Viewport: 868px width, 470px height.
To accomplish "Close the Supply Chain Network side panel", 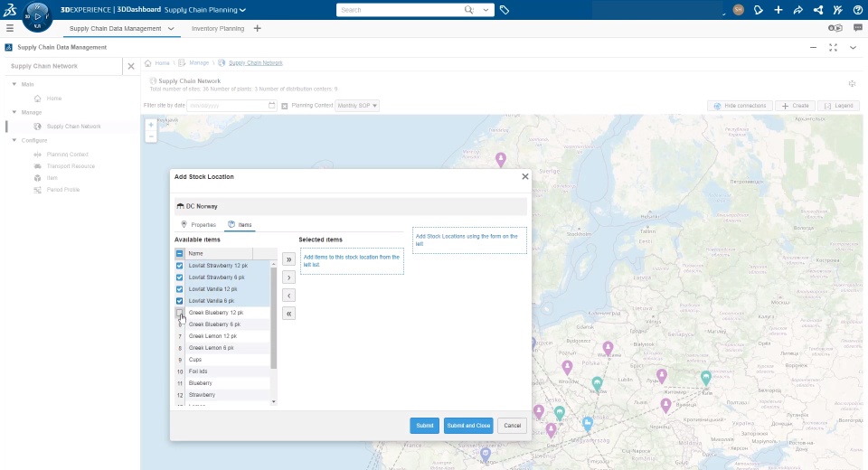I will [130, 66].
